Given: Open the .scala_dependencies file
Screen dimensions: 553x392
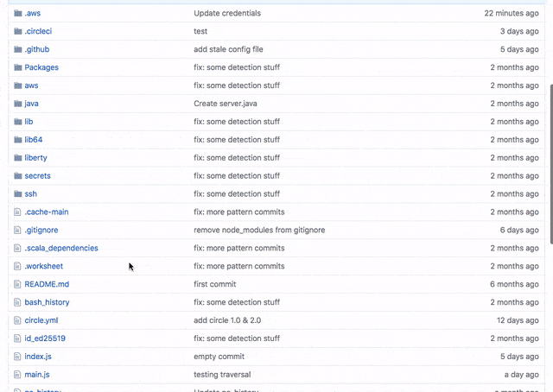Looking at the screenshot, I should (x=61, y=248).
